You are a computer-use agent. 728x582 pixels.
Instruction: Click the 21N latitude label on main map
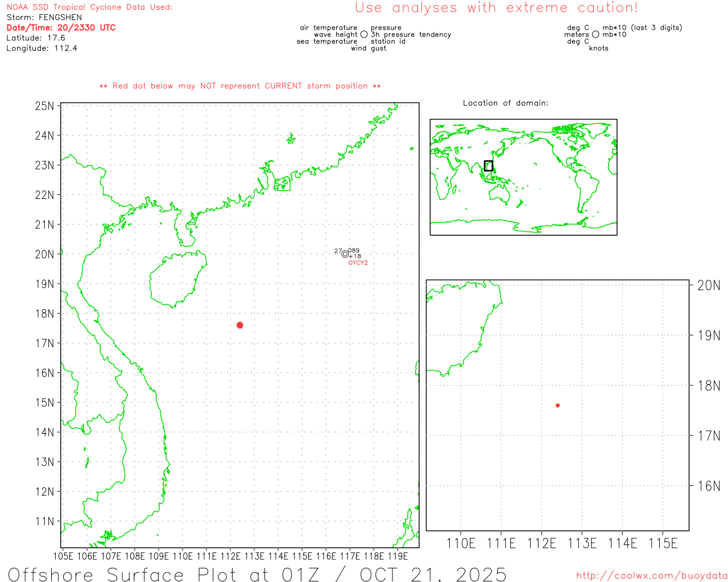[44, 225]
